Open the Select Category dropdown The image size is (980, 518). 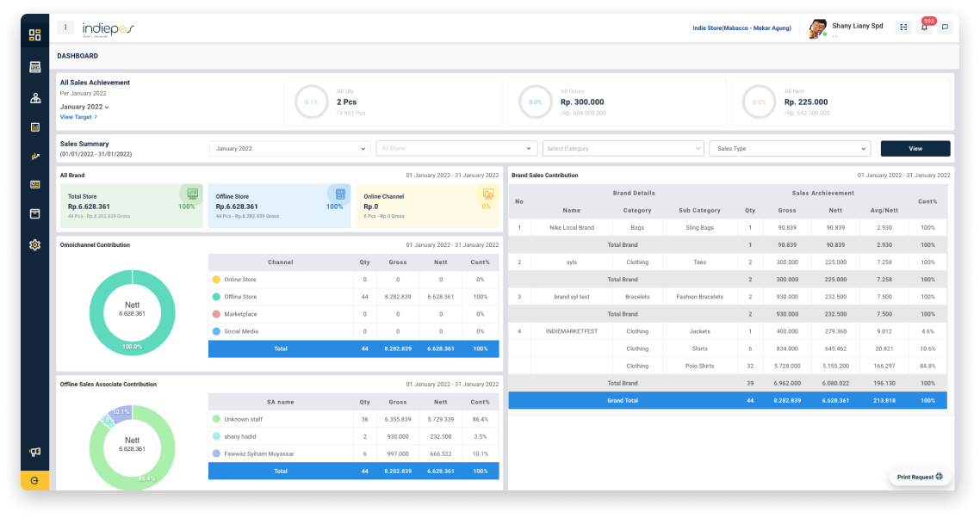pos(623,149)
